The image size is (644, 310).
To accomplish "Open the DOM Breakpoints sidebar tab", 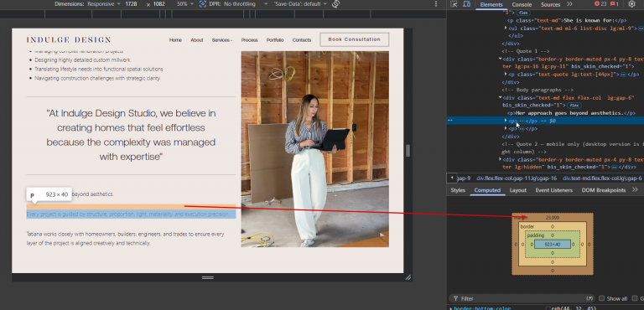I will point(604,190).
